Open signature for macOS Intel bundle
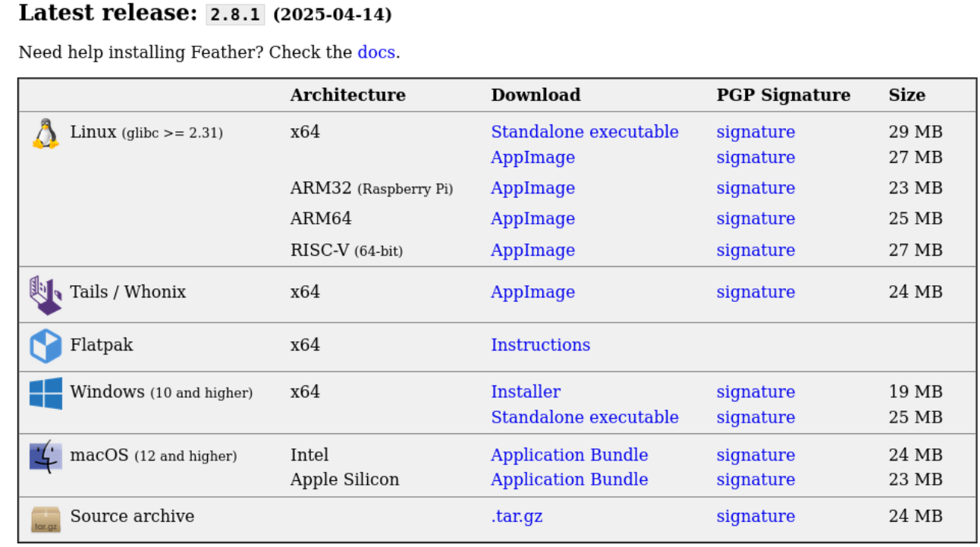Viewport: 980px width, 547px height. pos(755,455)
